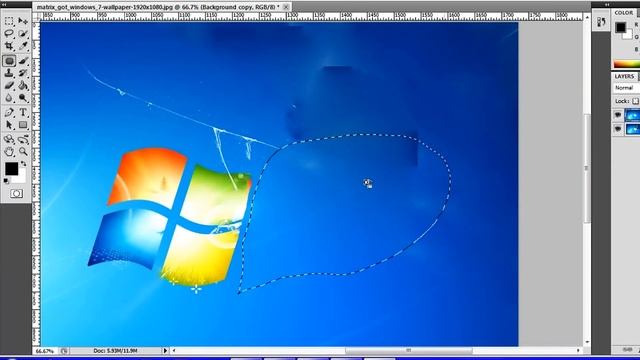The height and width of the screenshot is (360, 640).
Task: Select the Crop tool
Action: (9, 46)
